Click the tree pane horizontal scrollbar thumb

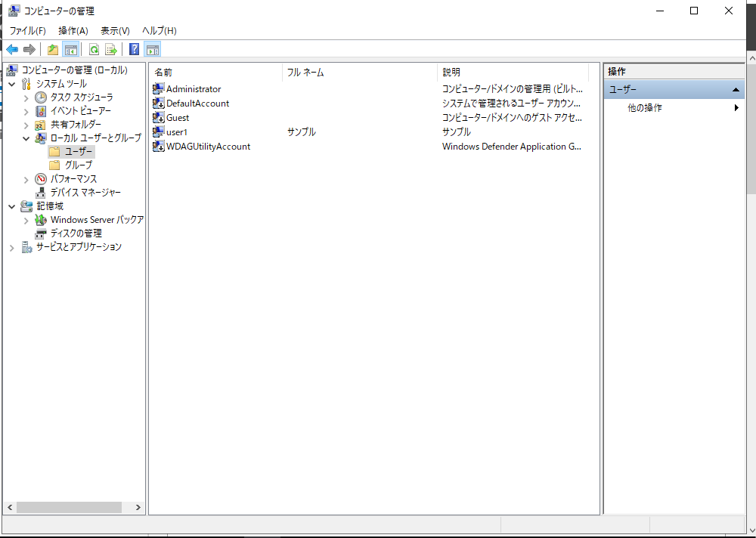[x=69, y=507]
